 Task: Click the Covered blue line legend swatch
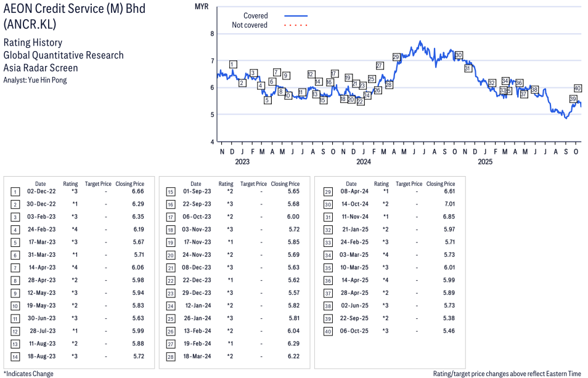pyautogui.click(x=296, y=15)
